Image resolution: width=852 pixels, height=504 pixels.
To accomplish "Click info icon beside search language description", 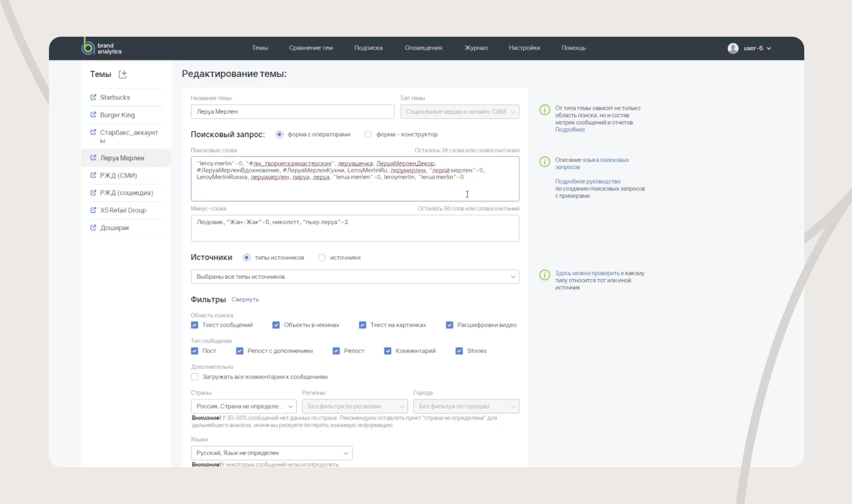I will click(x=544, y=162).
